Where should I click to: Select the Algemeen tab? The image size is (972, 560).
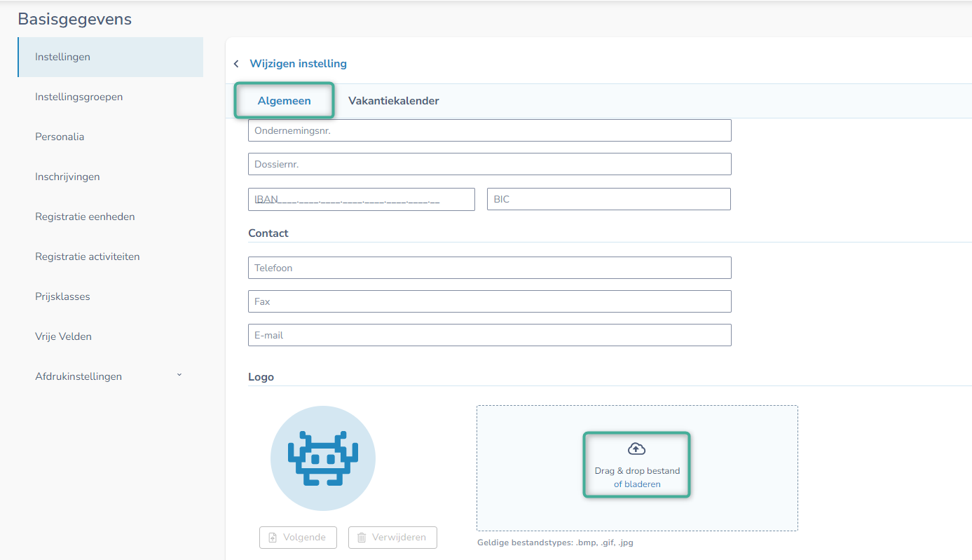point(284,101)
